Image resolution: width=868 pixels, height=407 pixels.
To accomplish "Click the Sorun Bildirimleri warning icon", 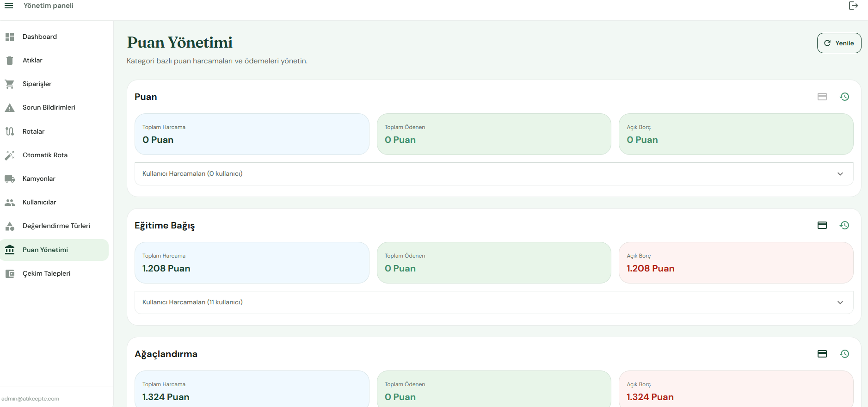I will 10,108.
